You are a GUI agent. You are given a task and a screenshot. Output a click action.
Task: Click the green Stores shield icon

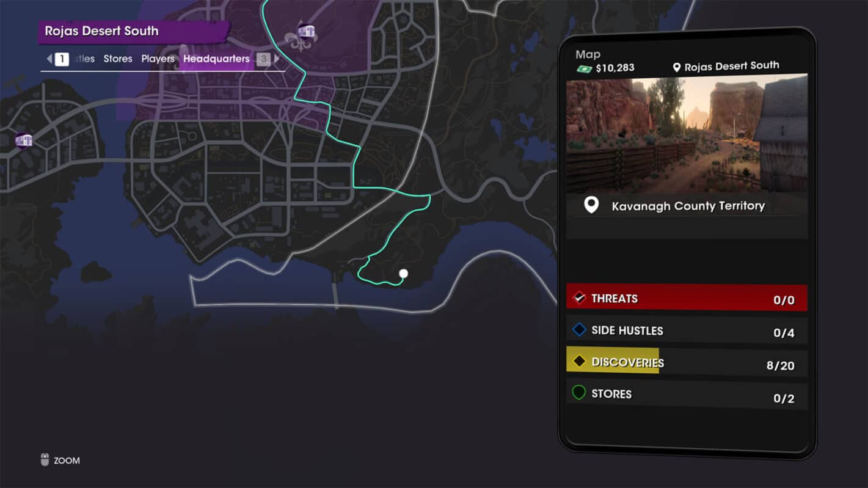pos(579,393)
